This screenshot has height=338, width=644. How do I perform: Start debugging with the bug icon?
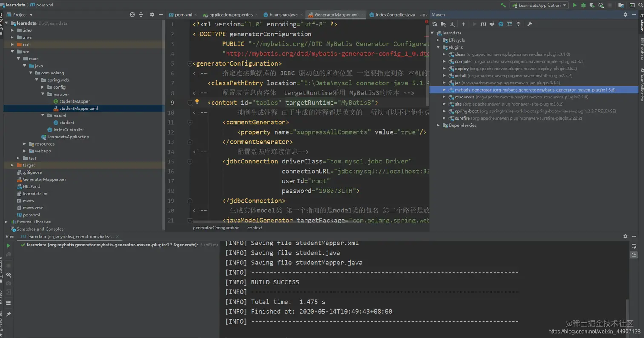(x=583, y=5)
